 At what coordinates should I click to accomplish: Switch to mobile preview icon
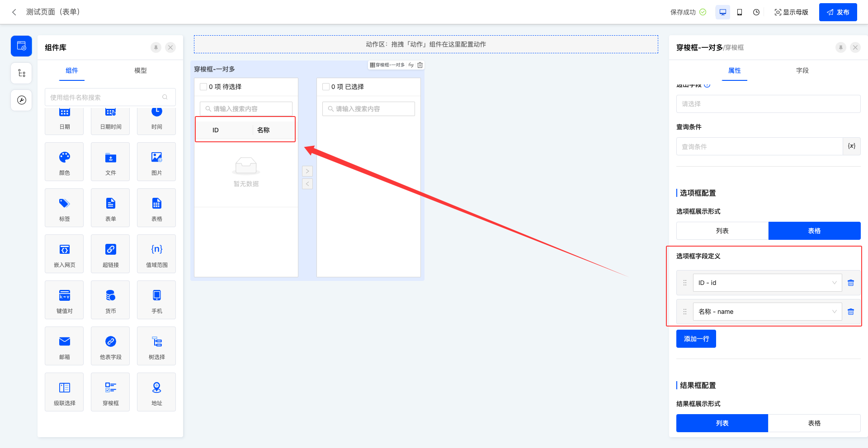740,12
